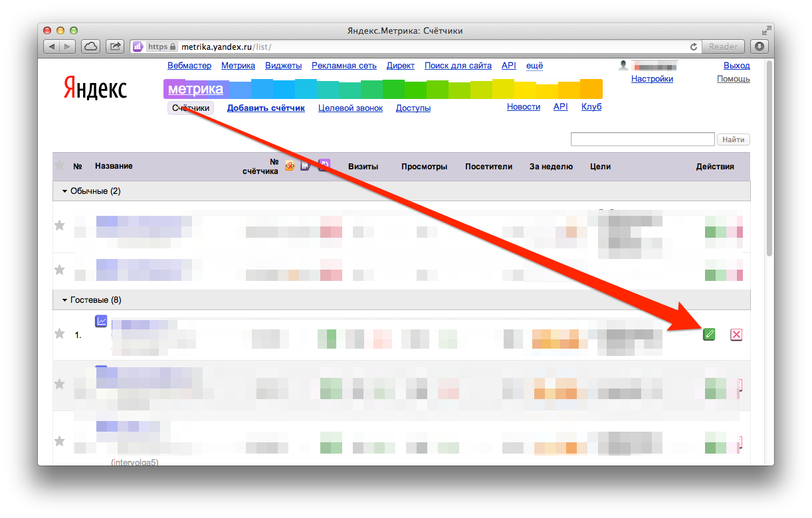
Task: Open the API link beside Новости
Action: click(x=561, y=107)
